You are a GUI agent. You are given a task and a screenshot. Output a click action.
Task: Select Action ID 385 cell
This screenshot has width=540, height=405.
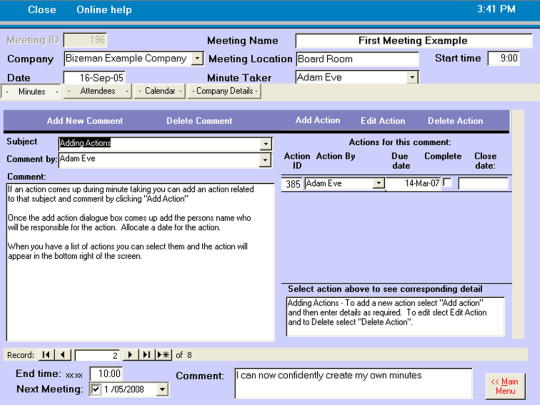pyautogui.click(x=292, y=184)
